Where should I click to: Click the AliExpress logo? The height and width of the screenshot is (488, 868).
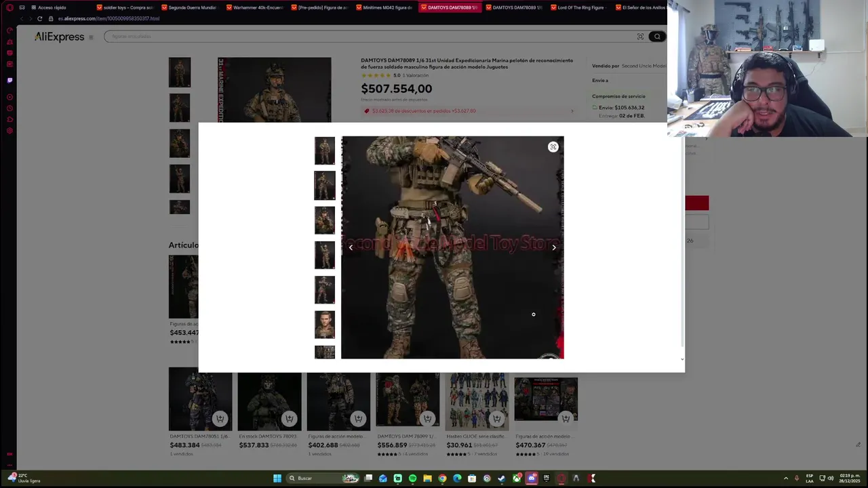coord(60,37)
